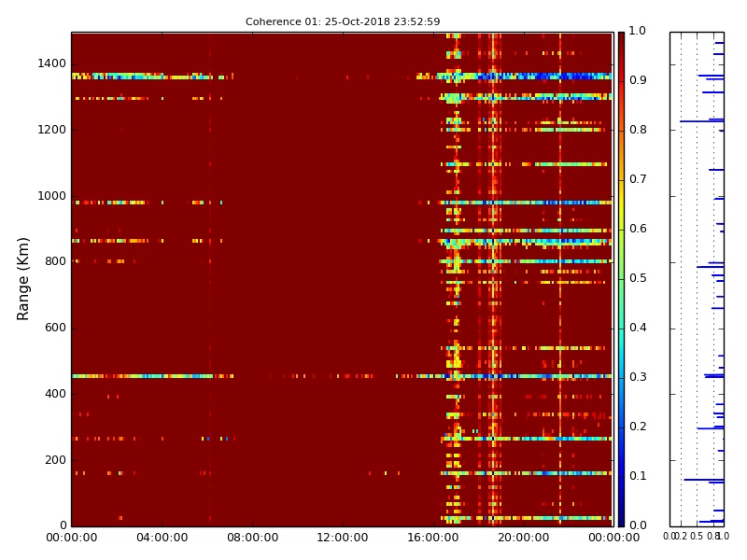Viewport: 747px width, 560px height.
Task: Click the colorbar 0.0 tick label
Action: pos(638,525)
